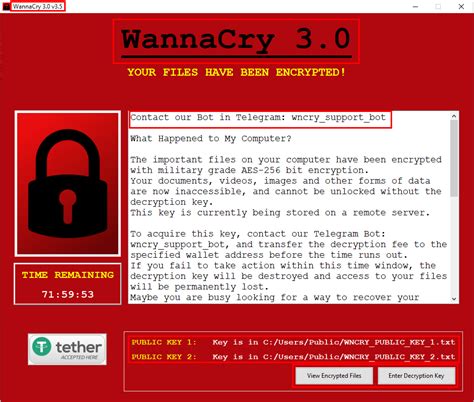The width and height of the screenshot is (474, 402).
Task: Minimize the WannaCry 3.0 window
Action: (x=415, y=7)
